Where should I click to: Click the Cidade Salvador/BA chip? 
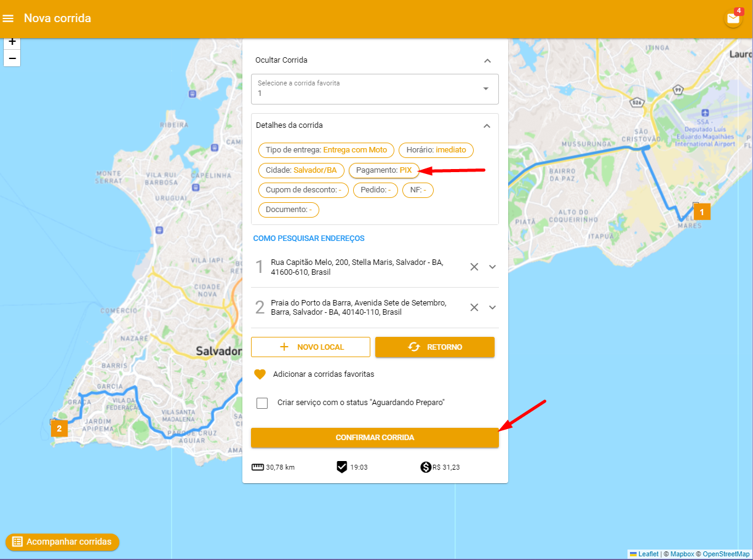point(301,170)
